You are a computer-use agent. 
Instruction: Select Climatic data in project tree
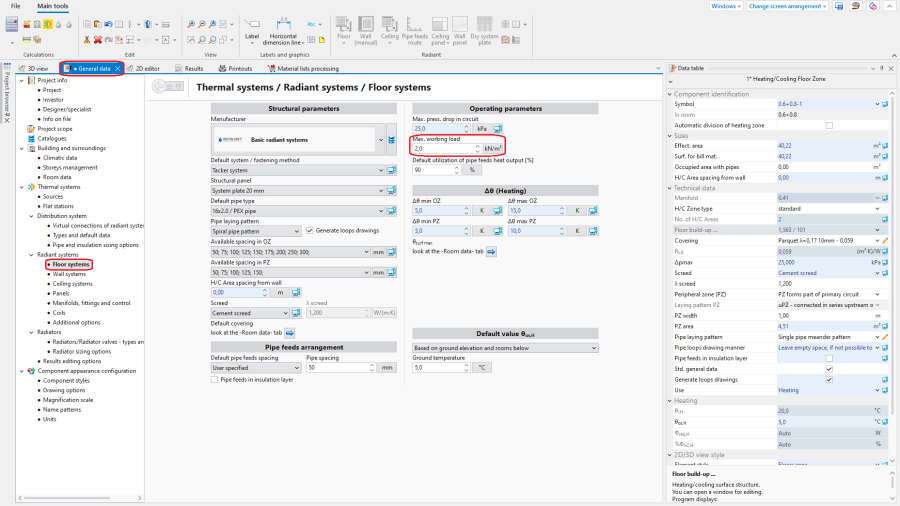click(x=60, y=158)
